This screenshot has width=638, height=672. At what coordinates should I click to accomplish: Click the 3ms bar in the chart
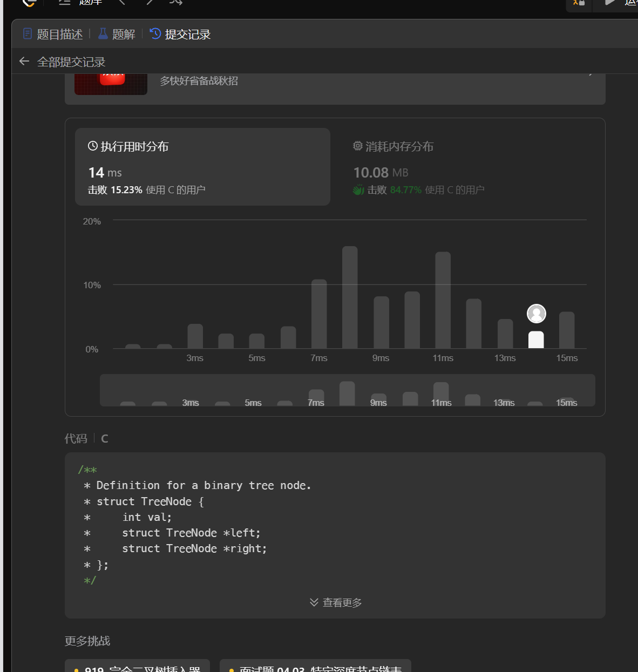pos(195,336)
